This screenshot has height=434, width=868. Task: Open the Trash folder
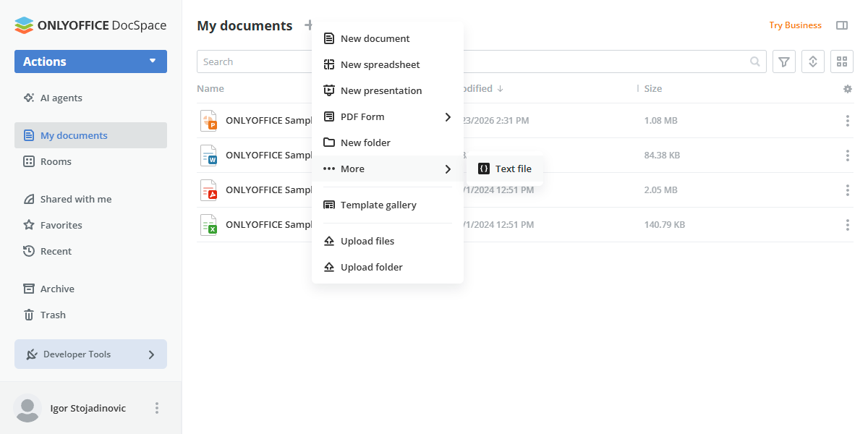(x=90, y=315)
